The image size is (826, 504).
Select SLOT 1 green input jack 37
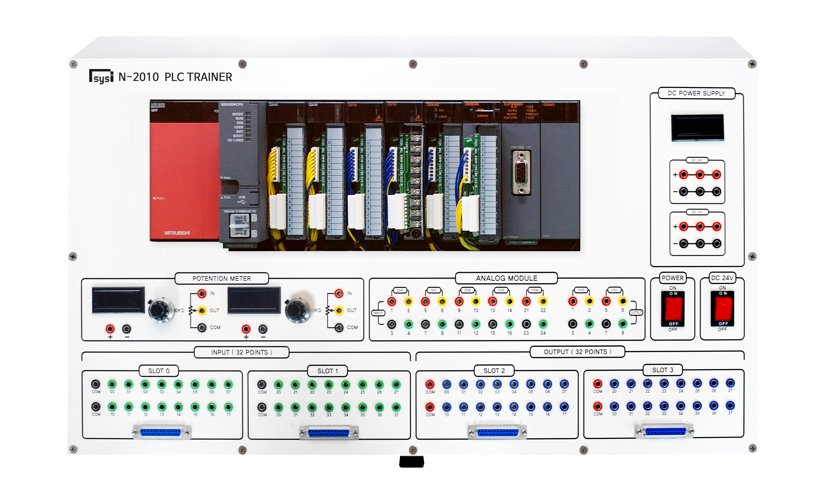396,407
